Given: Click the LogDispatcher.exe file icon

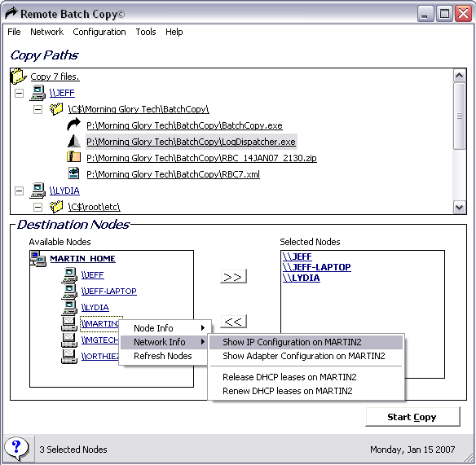Looking at the screenshot, I should point(74,141).
